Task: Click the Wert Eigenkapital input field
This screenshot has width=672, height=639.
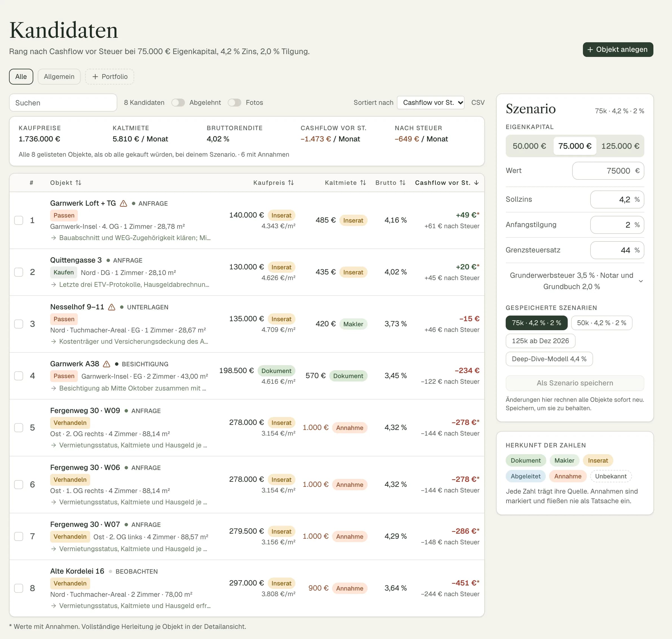Action: [x=608, y=171]
